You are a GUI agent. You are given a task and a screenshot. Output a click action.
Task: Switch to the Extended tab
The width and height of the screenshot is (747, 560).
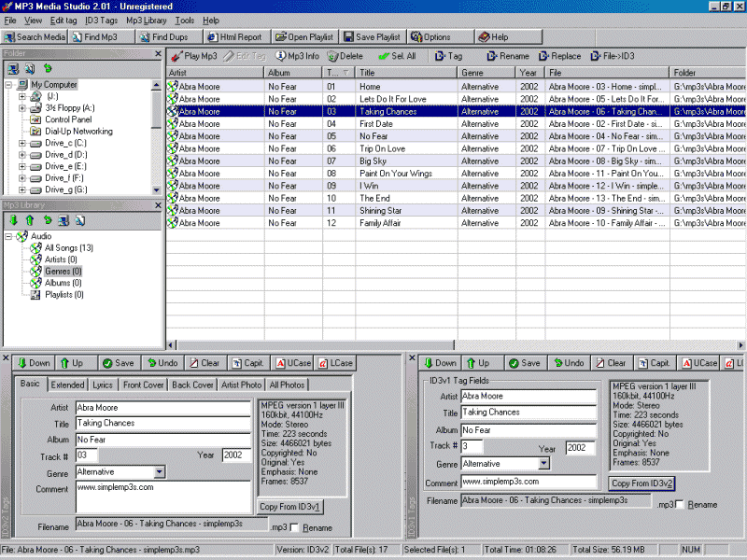pyautogui.click(x=67, y=385)
